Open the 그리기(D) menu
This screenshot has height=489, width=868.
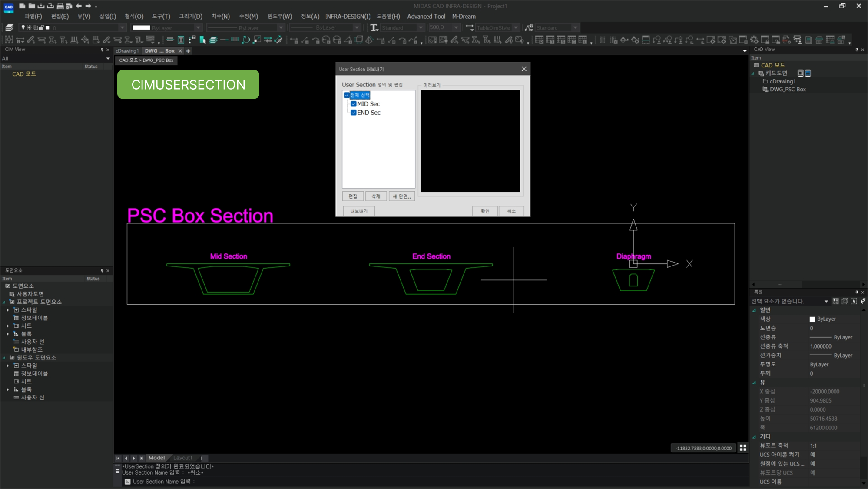(x=191, y=17)
